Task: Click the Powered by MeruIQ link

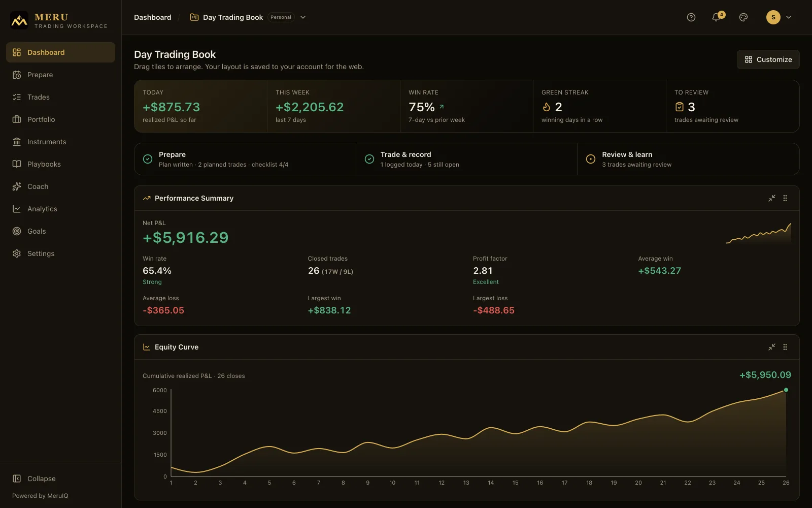Action: click(x=40, y=496)
